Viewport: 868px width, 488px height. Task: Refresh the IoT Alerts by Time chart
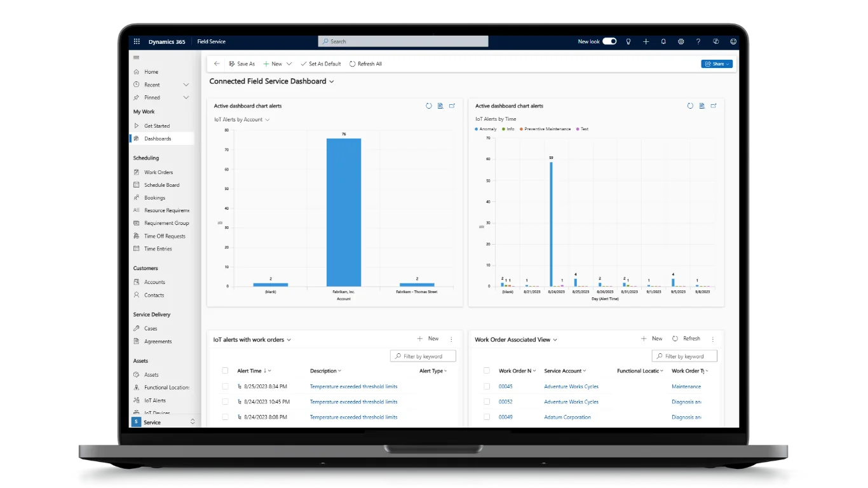coord(690,106)
